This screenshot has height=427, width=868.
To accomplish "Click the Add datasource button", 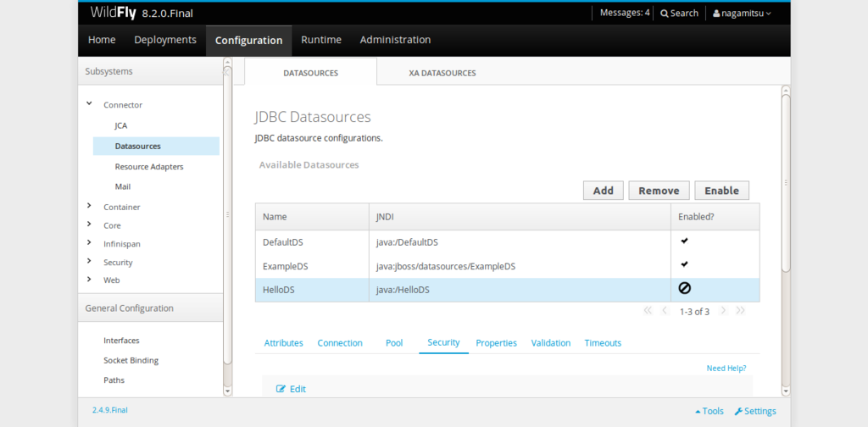I will 604,191.
